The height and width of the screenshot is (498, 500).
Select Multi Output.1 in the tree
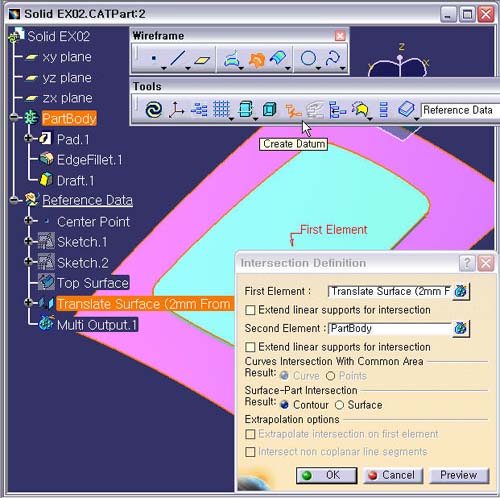coord(97,325)
